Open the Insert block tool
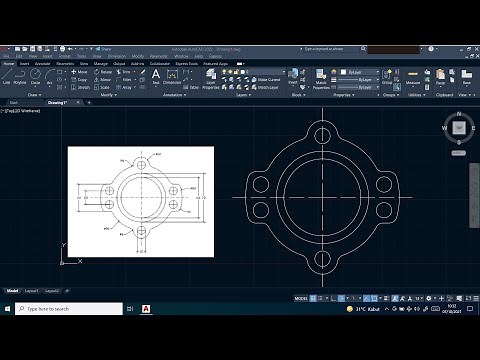480x360 pixels. 293,76
